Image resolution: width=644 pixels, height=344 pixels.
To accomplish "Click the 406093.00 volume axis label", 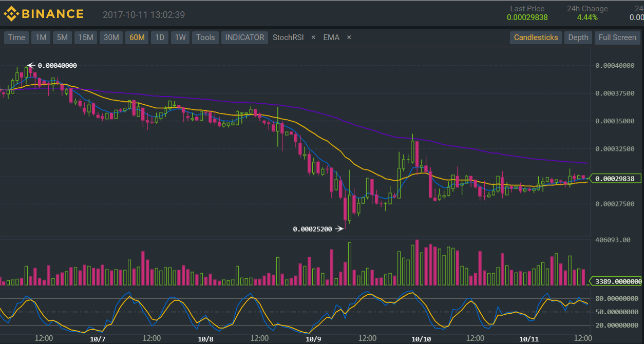I will pos(613,240).
